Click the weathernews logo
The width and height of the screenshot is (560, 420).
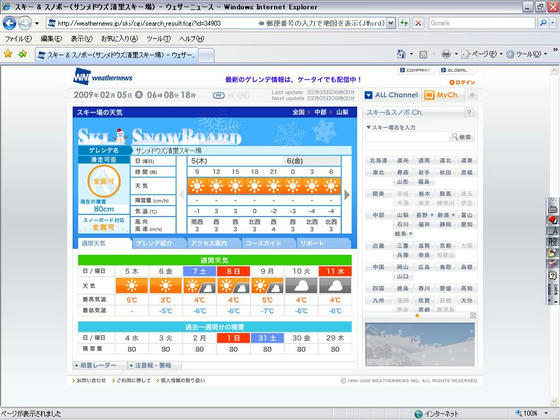(x=103, y=76)
